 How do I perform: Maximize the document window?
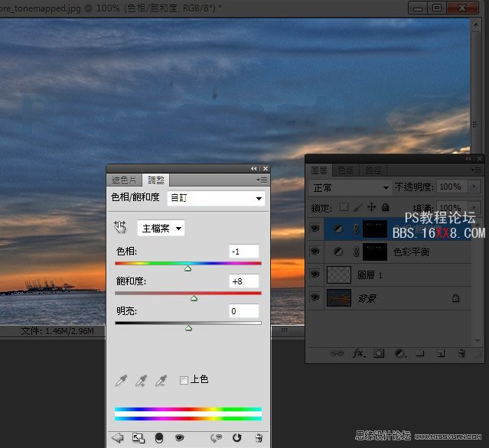coord(437,8)
